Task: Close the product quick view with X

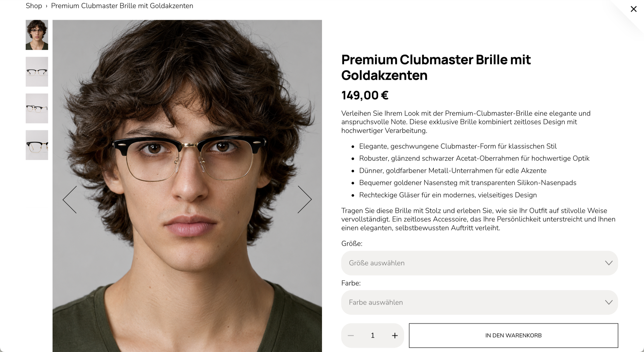Action: [633, 9]
